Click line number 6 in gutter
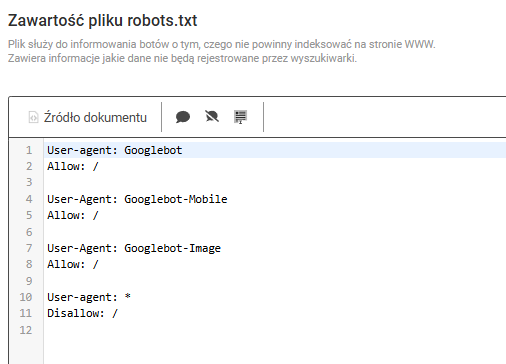Screen dimensions: 506x364 [29, 232]
